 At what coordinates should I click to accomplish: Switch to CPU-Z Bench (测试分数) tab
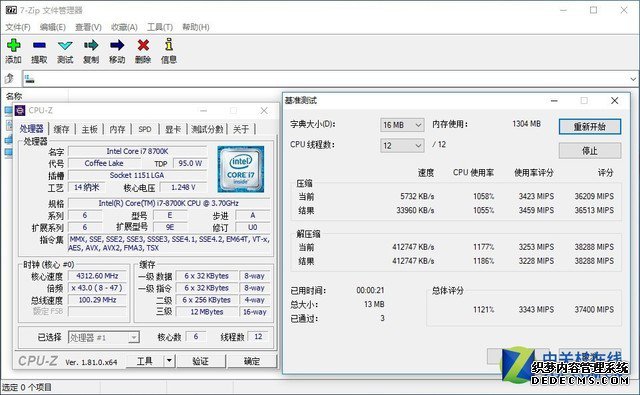(x=207, y=129)
